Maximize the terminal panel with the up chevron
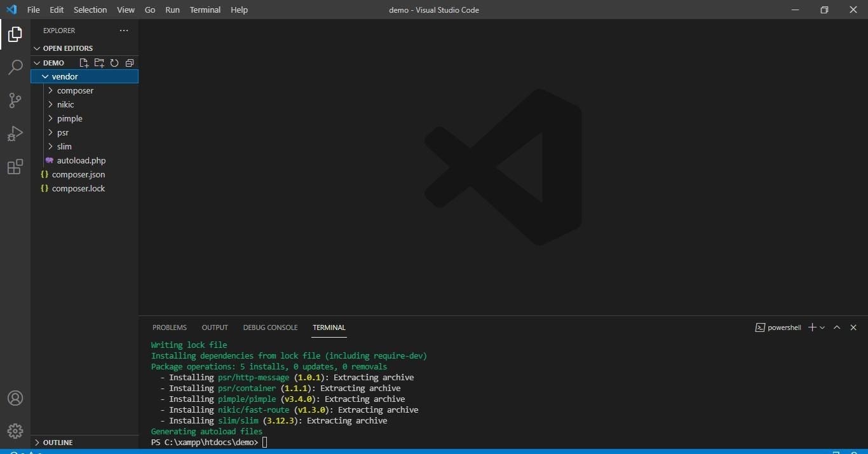The image size is (868, 454). 837,327
